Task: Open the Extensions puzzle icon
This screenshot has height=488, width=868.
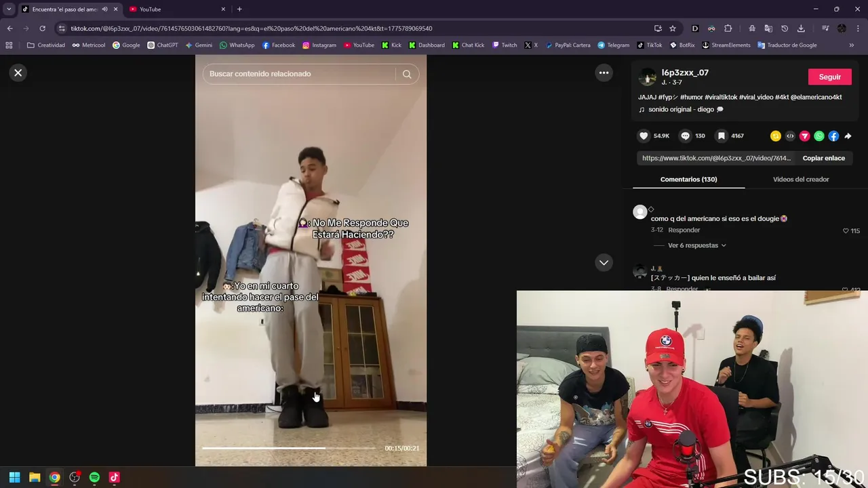Action: pos(728,28)
